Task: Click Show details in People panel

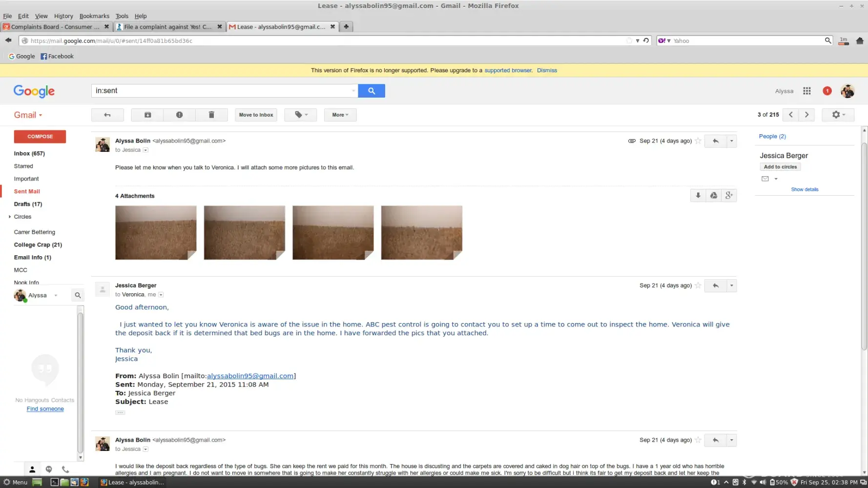Action: click(805, 189)
